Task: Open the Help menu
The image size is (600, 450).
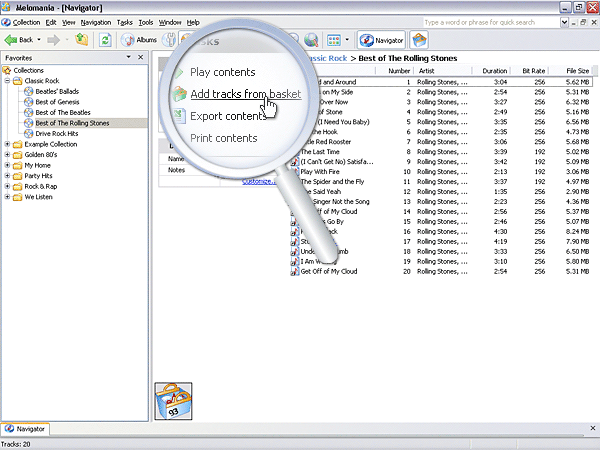Action: (193, 23)
